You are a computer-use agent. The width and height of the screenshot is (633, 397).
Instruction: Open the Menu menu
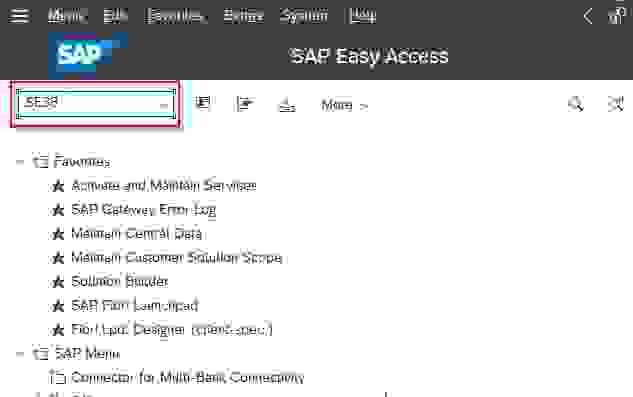coord(67,16)
